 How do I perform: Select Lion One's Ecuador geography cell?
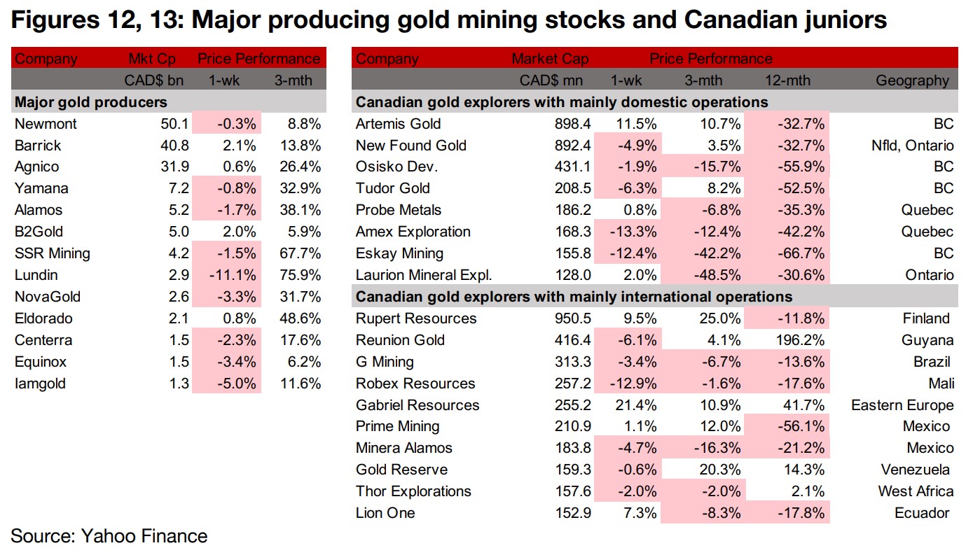click(923, 513)
